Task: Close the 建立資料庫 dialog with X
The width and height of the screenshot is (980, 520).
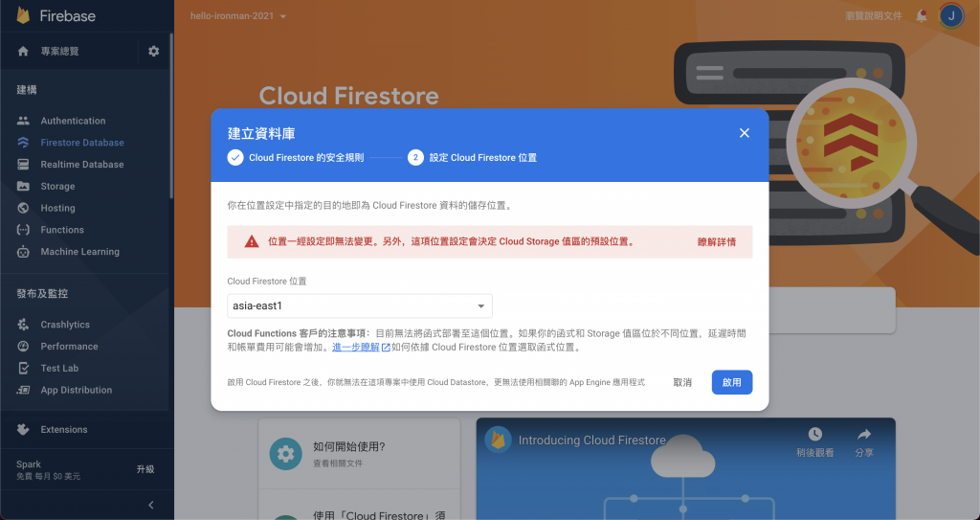Action: coord(744,133)
